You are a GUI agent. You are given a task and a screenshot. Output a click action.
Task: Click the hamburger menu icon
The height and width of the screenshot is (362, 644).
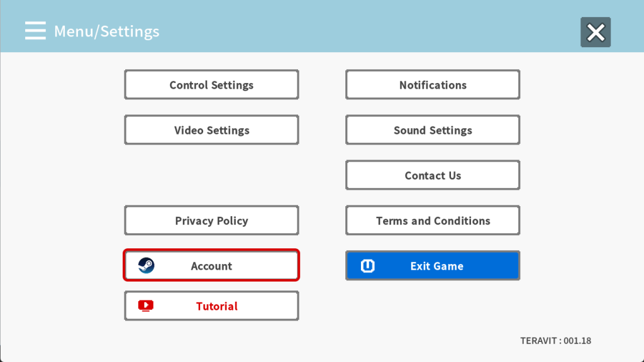(35, 31)
